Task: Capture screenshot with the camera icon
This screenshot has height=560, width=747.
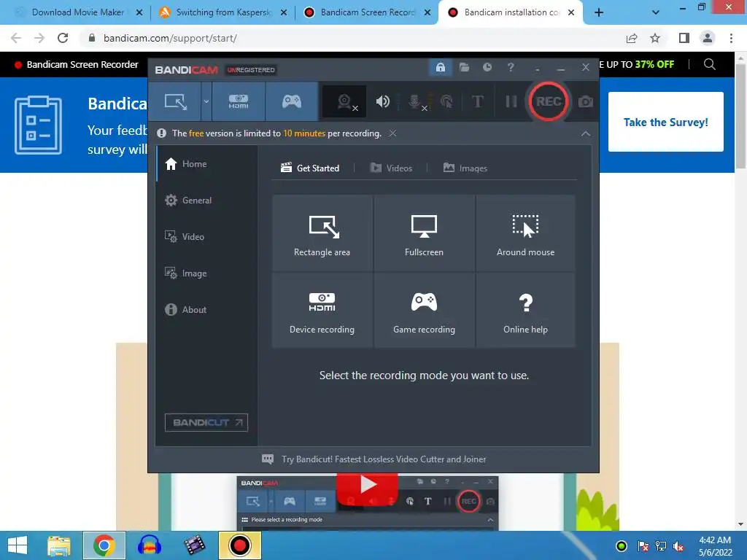Action: click(x=586, y=101)
